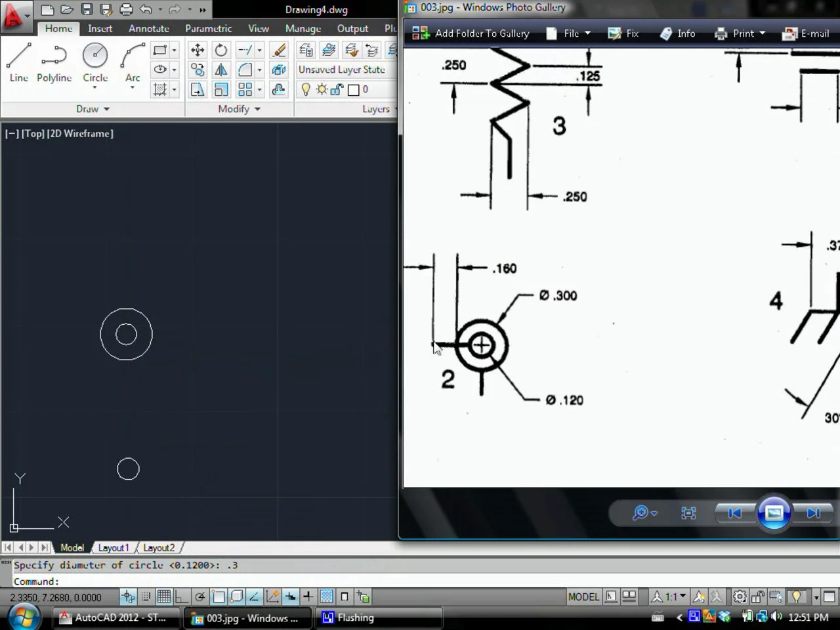Click the Fix button in Photo Gallery
The width and height of the screenshot is (840, 630).
click(623, 33)
